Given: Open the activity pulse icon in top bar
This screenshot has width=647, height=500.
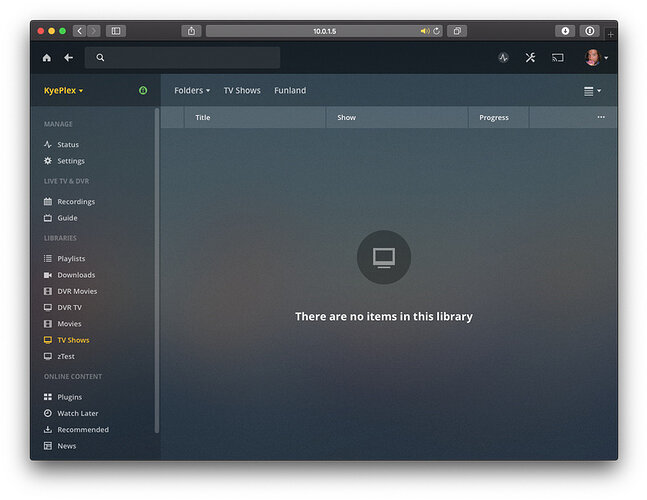Looking at the screenshot, I should pos(503,58).
